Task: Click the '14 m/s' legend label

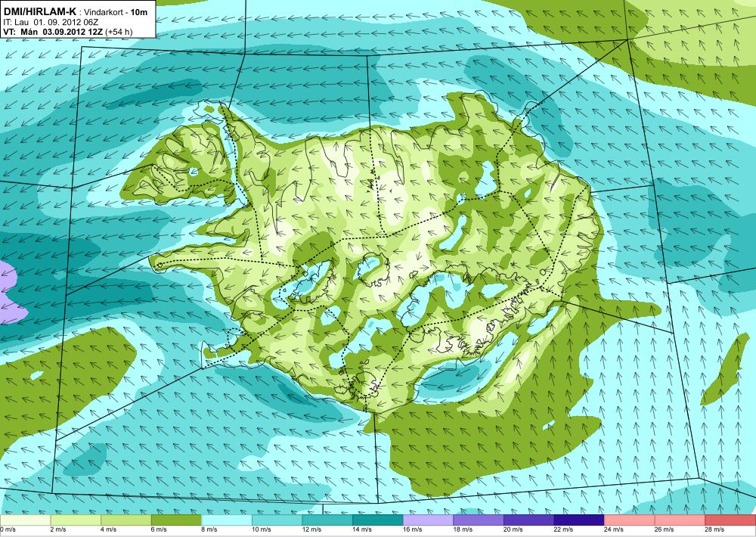Action: point(362,529)
